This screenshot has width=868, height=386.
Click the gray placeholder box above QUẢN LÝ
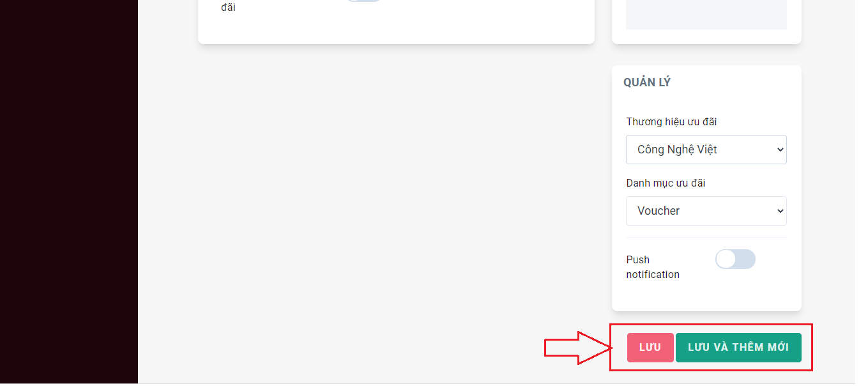point(706,15)
